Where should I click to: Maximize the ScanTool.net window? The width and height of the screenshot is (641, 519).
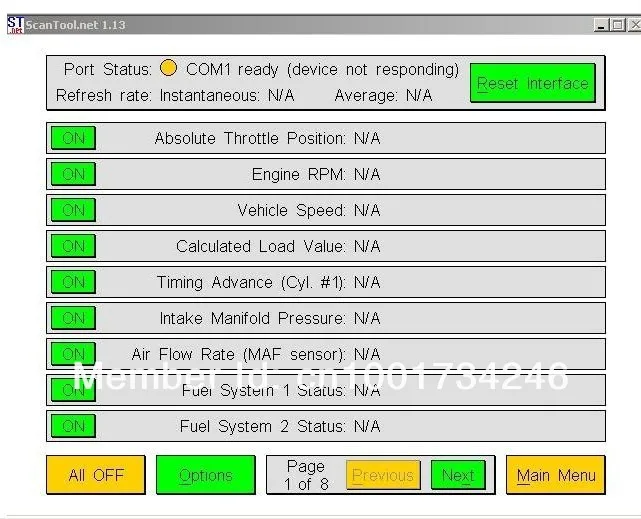pos(618,25)
